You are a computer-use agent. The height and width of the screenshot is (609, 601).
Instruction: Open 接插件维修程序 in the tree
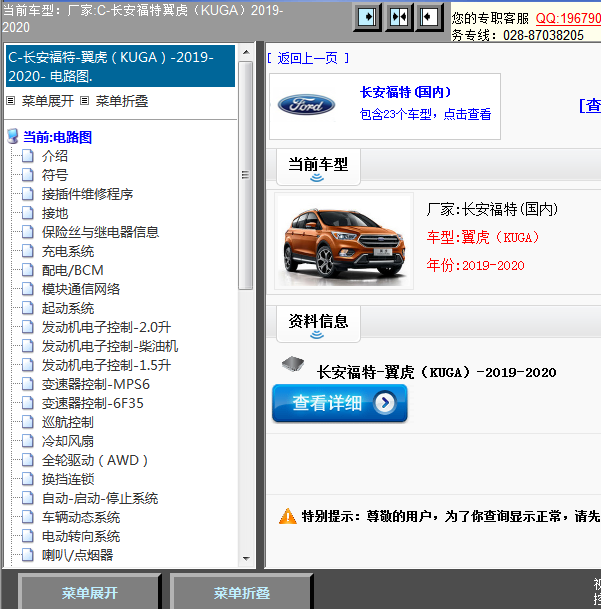(x=87, y=194)
